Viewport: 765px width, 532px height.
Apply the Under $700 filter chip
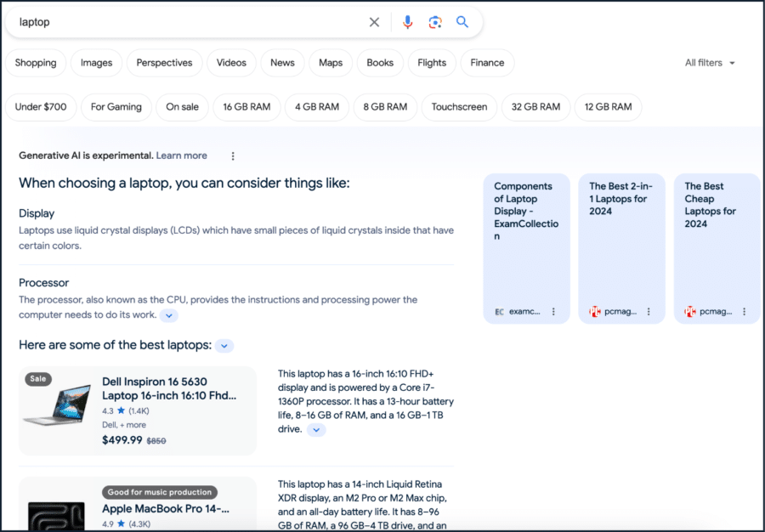(41, 107)
